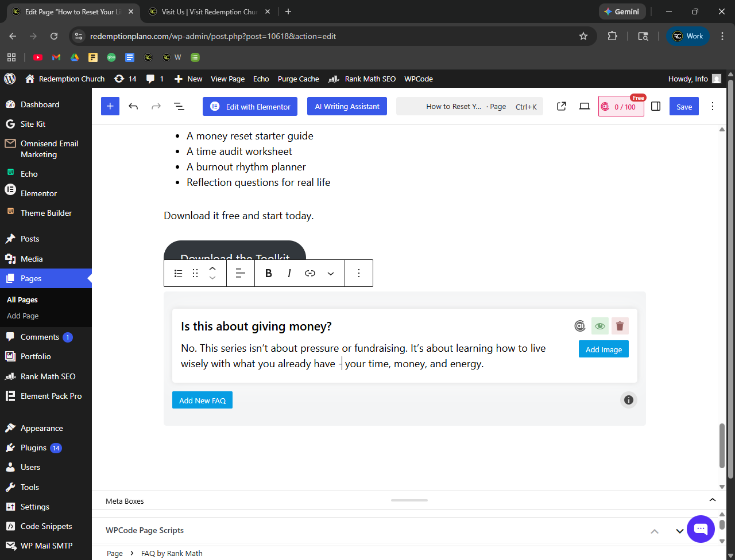Collapse the Meta Boxes panel

tap(712, 500)
